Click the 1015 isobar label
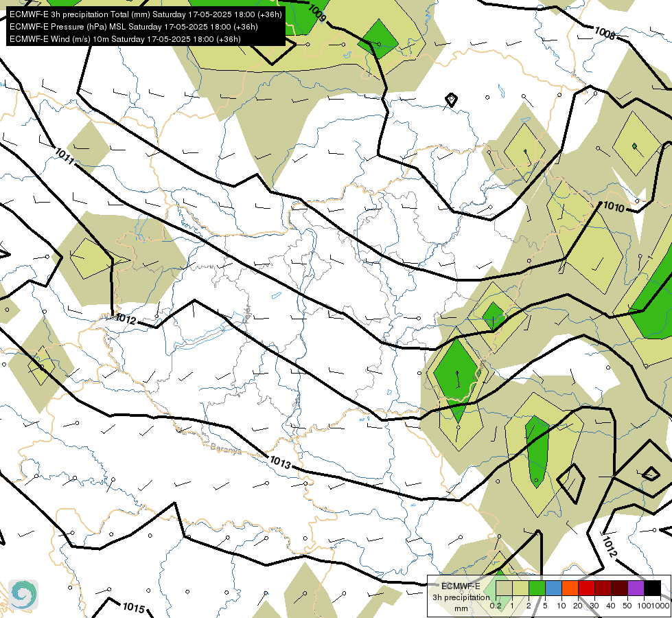672x618 pixels. pyautogui.click(x=134, y=607)
